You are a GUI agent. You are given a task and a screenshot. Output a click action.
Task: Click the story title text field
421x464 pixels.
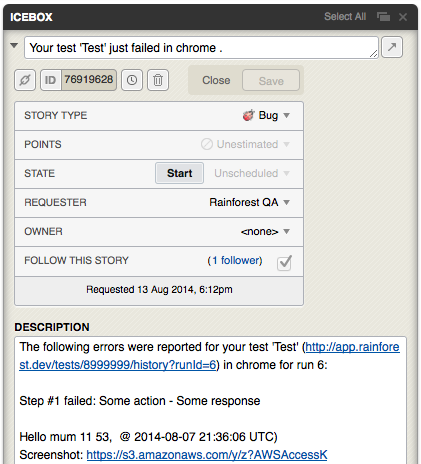click(201, 48)
